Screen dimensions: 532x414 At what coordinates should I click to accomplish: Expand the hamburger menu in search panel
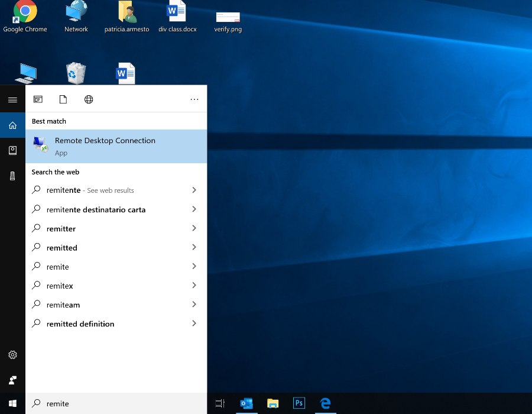pos(12,100)
